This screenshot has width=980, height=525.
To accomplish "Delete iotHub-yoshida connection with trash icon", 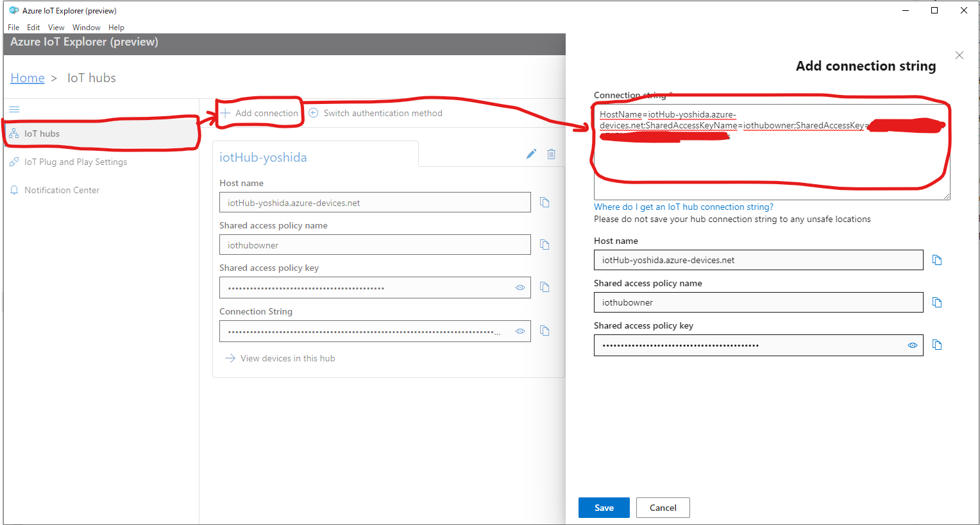I will tap(551, 154).
